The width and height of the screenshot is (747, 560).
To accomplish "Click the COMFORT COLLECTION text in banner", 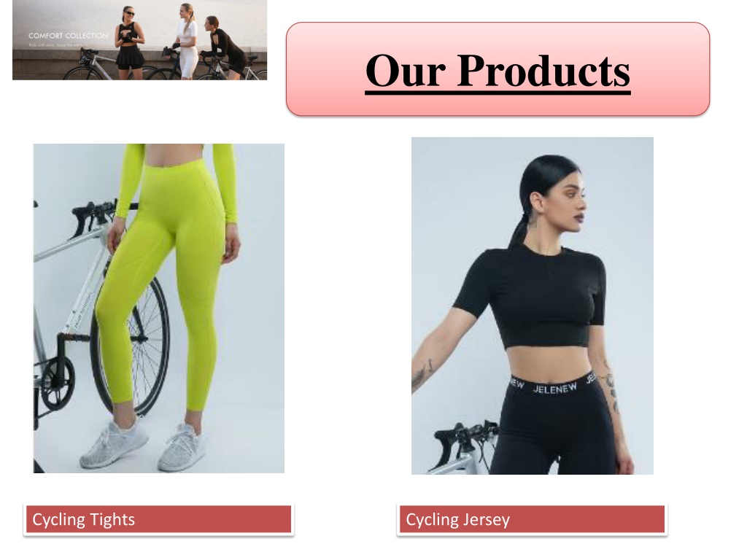I will pyautogui.click(x=68, y=36).
